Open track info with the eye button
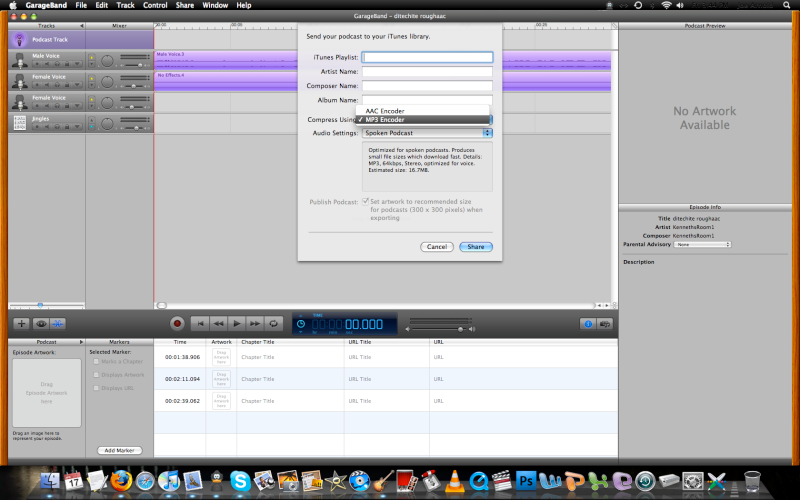 pyautogui.click(x=41, y=323)
